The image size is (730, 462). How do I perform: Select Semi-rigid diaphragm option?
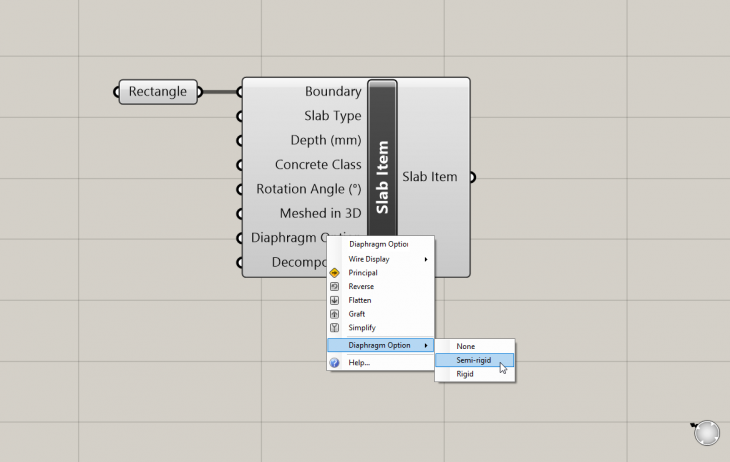474,360
